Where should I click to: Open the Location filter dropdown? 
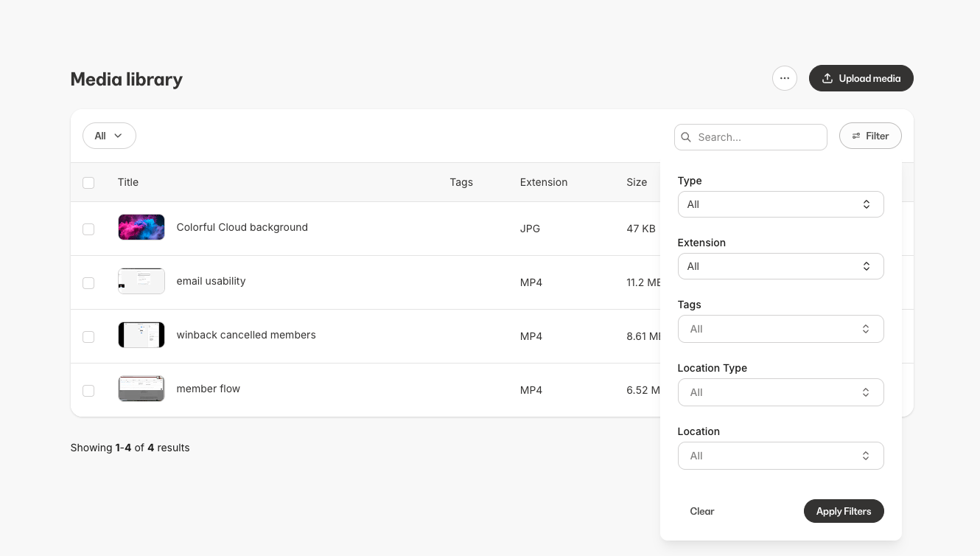(780, 456)
